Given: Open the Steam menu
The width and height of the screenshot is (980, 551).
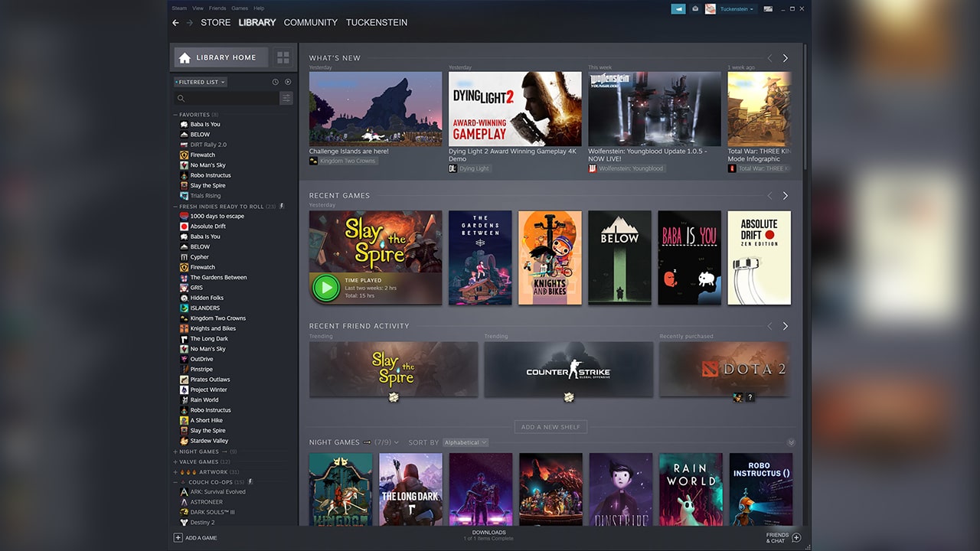Looking at the screenshot, I should tap(179, 8).
